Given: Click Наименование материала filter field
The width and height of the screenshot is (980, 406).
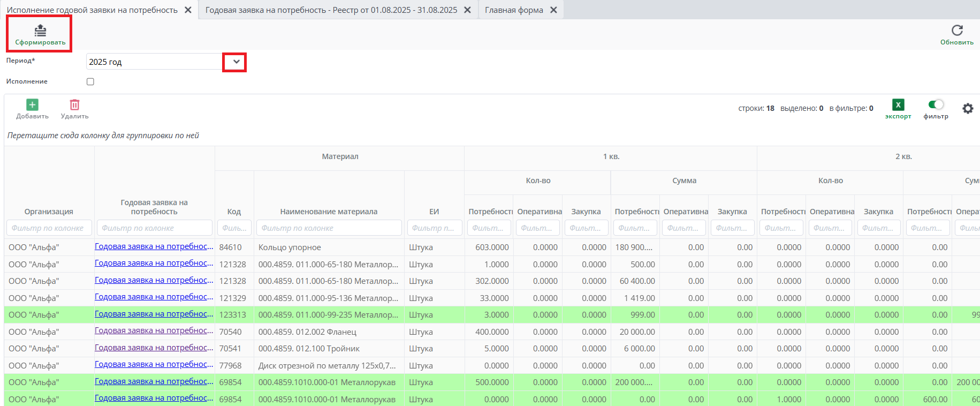Looking at the screenshot, I should pyautogui.click(x=329, y=228).
